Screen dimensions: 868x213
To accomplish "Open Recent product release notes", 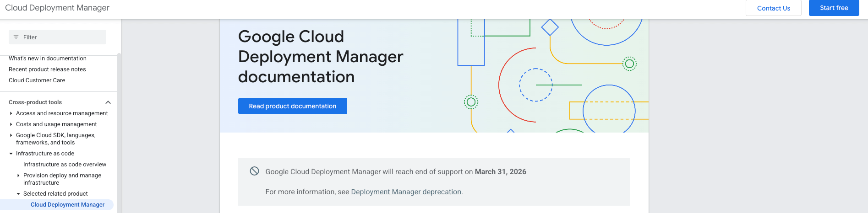I will [x=47, y=69].
